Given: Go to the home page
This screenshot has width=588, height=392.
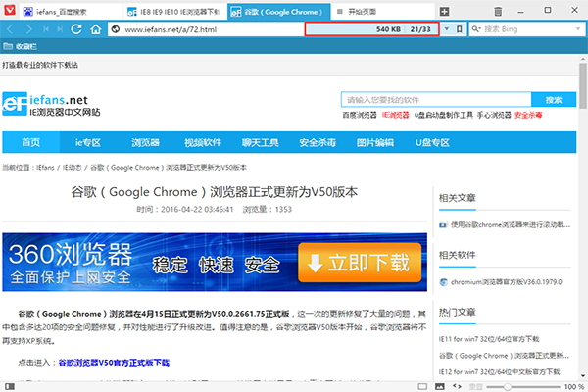Looking at the screenshot, I should (96, 29).
